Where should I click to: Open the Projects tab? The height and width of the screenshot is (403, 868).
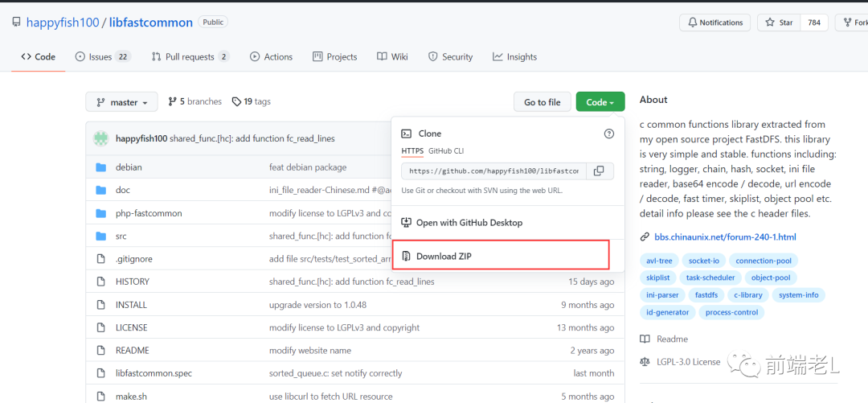pos(335,56)
